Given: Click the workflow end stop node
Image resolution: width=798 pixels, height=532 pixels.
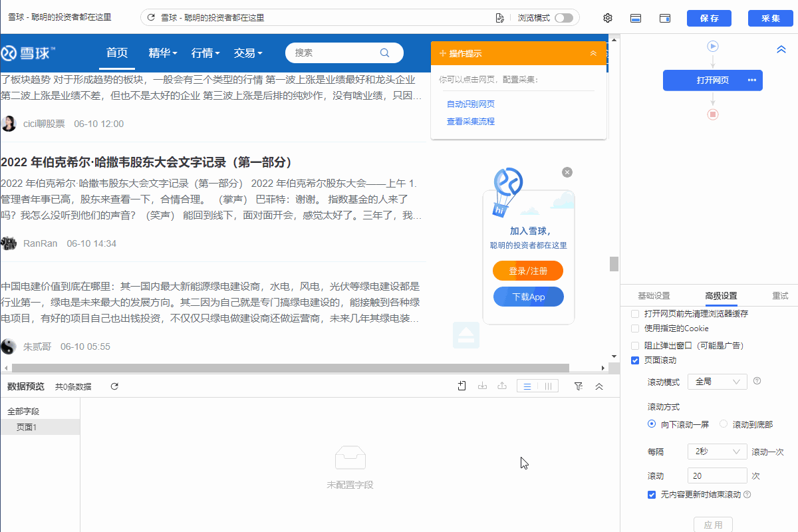Looking at the screenshot, I should pyautogui.click(x=713, y=114).
